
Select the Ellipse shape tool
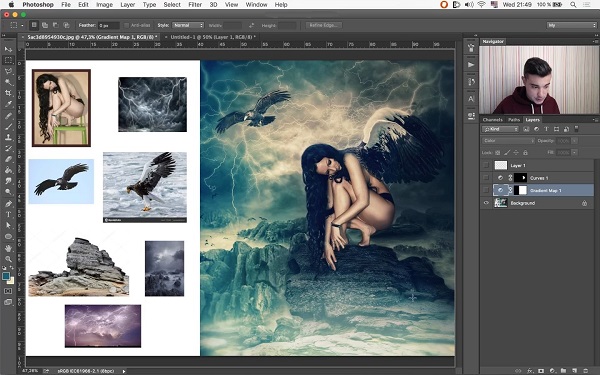coord(8,236)
